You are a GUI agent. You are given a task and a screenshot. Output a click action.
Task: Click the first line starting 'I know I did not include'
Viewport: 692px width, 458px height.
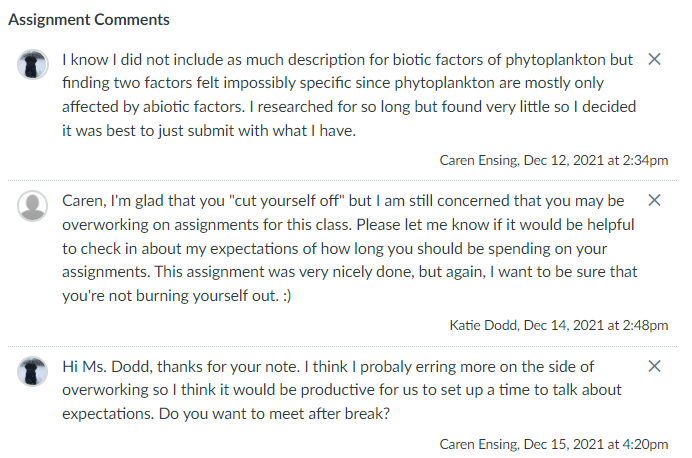tap(347, 60)
